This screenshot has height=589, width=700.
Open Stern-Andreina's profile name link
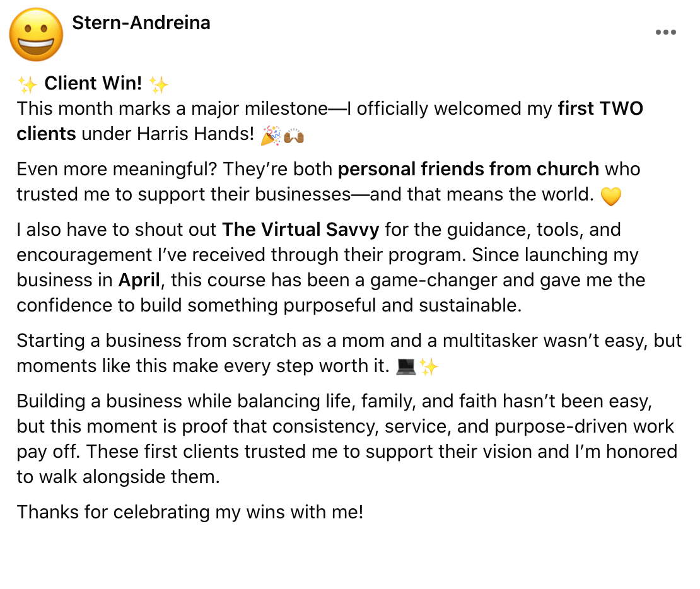click(141, 23)
